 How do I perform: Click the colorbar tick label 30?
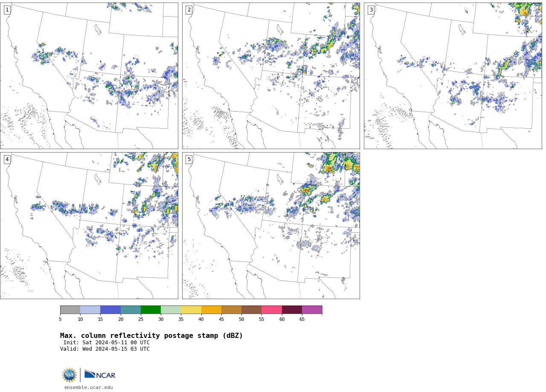[x=161, y=319]
